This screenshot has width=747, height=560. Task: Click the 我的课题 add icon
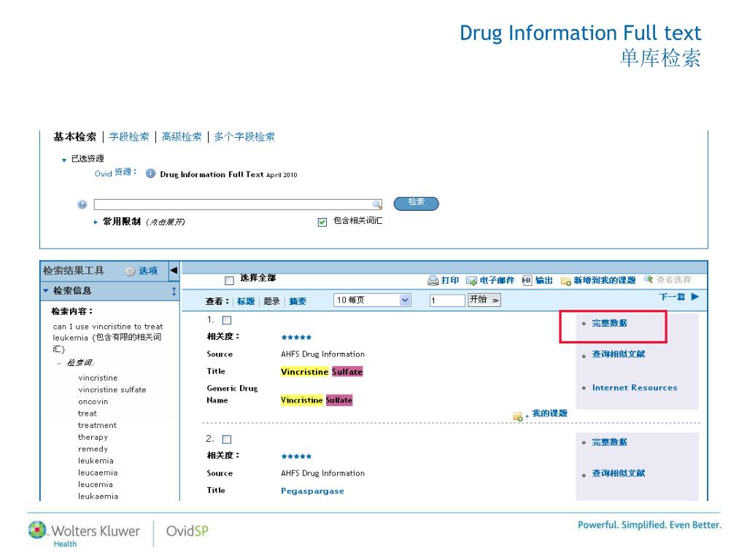pos(519,416)
